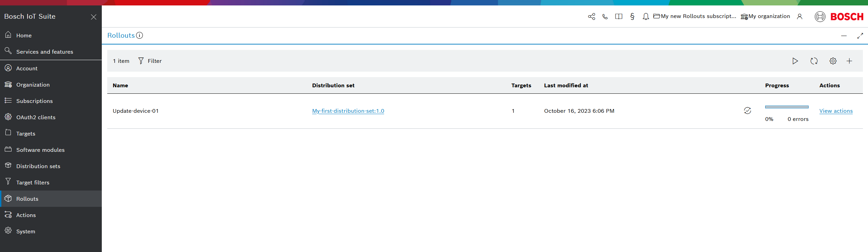Open the table settings gear

tap(833, 61)
